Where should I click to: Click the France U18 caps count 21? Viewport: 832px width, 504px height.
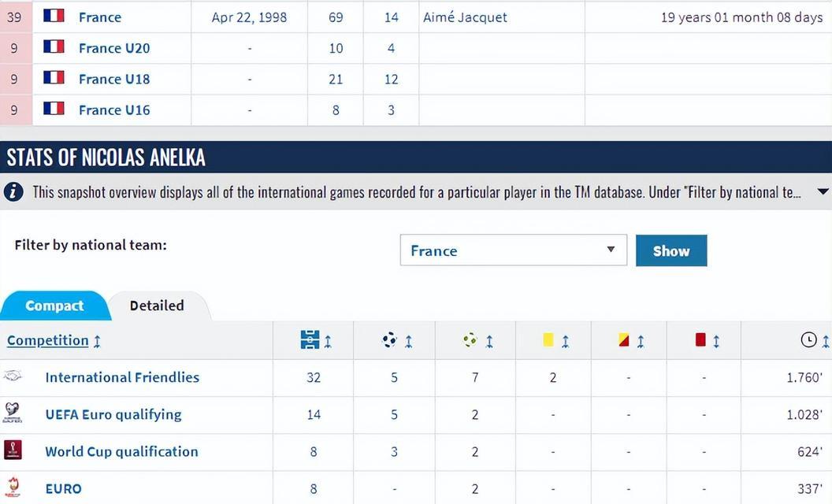pos(336,79)
